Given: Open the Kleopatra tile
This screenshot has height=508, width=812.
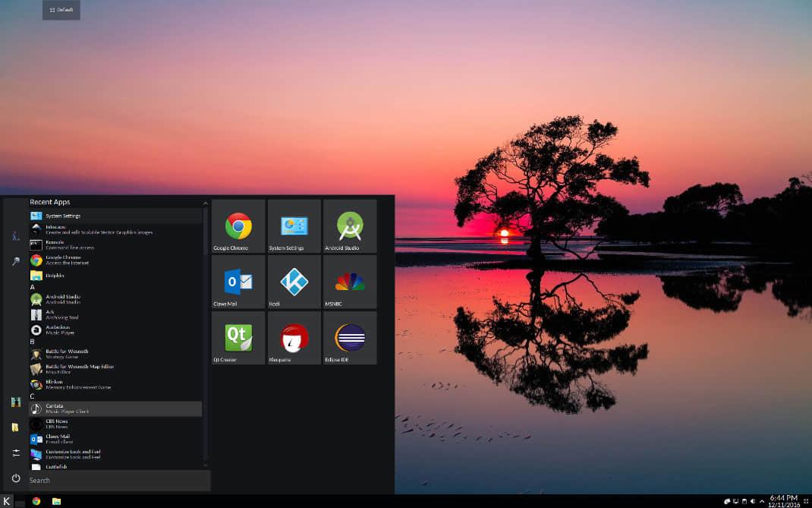Looking at the screenshot, I should point(294,336).
